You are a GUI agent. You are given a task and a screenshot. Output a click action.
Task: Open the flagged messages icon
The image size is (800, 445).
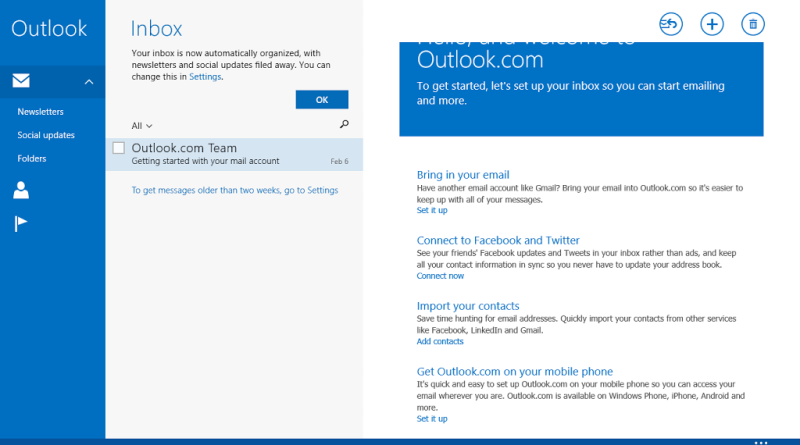pyautogui.click(x=21, y=223)
